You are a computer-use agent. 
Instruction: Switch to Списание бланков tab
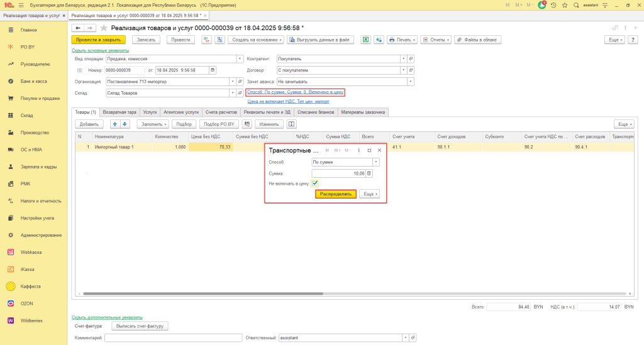[x=316, y=112]
